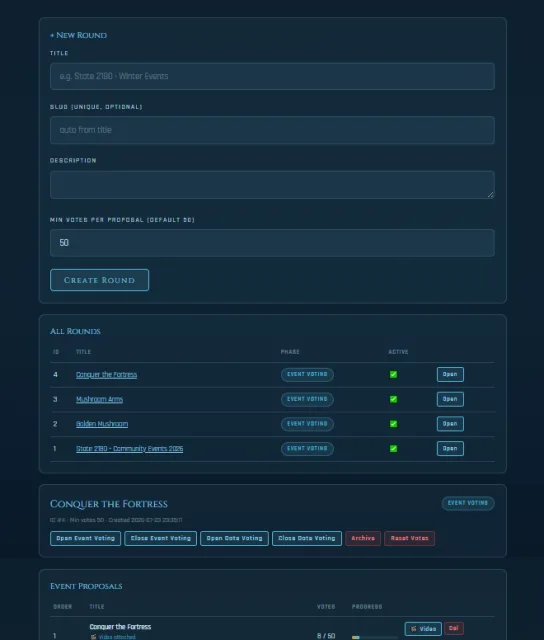
Task: Click Open Date Voting button
Action: (234, 538)
